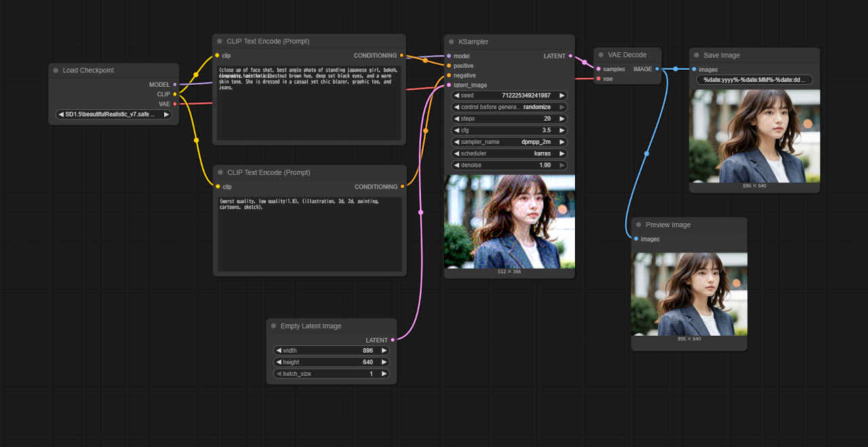Collapse the VAE Decode node via title dot
Image resolution: width=868 pixels, height=447 pixels.
click(x=601, y=55)
